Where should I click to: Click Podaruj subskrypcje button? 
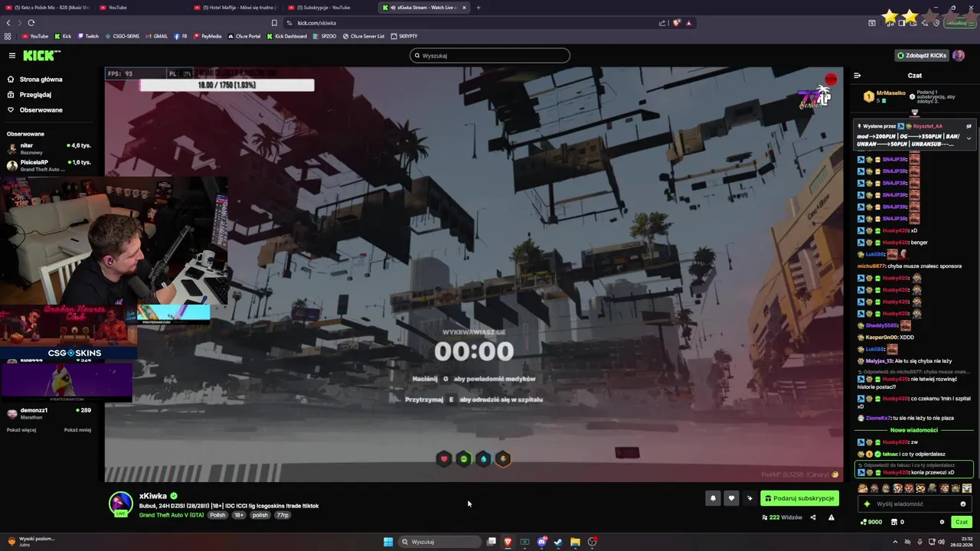pyautogui.click(x=799, y=498)
